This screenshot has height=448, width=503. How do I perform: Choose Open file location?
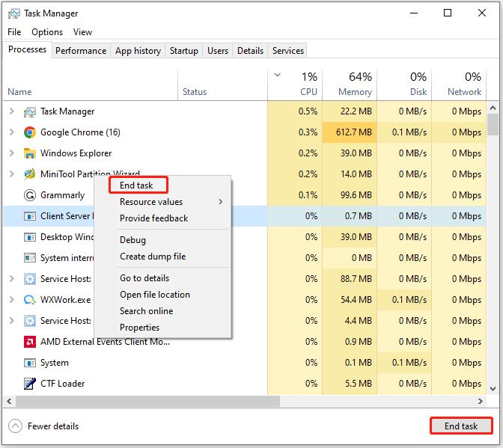coord(155,295)
